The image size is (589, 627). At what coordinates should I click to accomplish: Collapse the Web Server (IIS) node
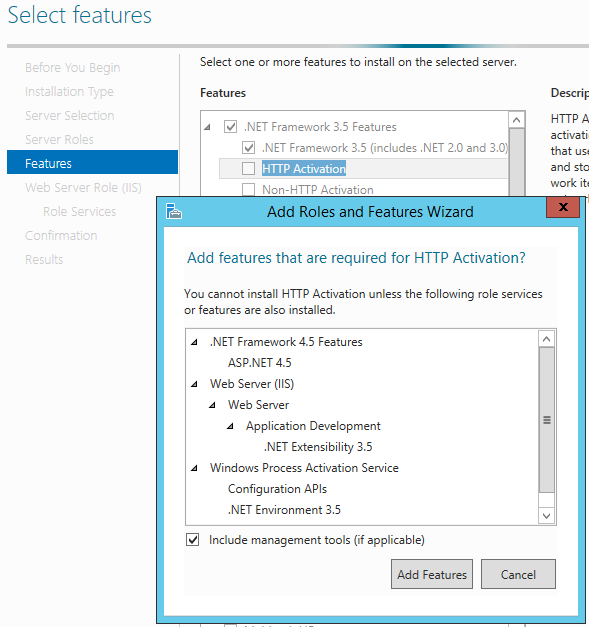point(194,384)
